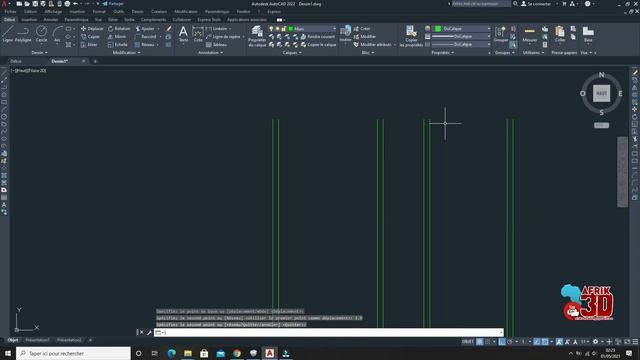Select the Texte annotation tool
640x360 pixels.
coord(183,34)
